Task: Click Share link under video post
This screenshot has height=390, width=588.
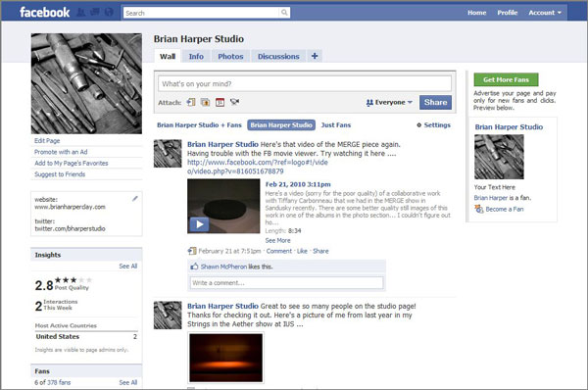Action: [x=320, y=251]
